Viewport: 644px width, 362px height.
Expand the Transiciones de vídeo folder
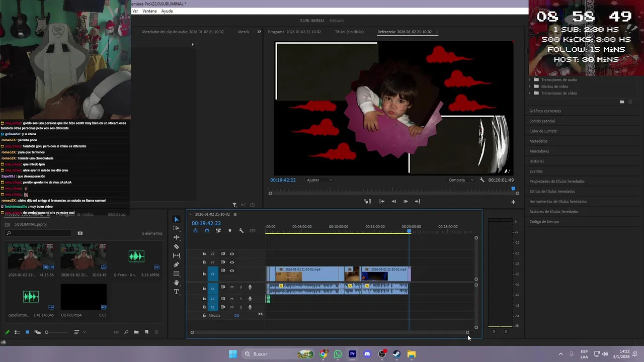point(530,93)
